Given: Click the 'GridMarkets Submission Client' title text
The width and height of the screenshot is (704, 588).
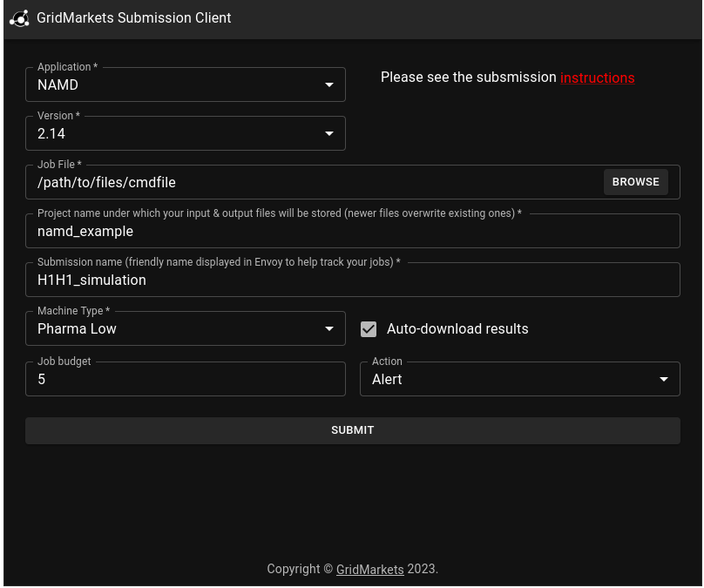Looking at the screenshot, I should pyautogui.click(x=134, y=18).
